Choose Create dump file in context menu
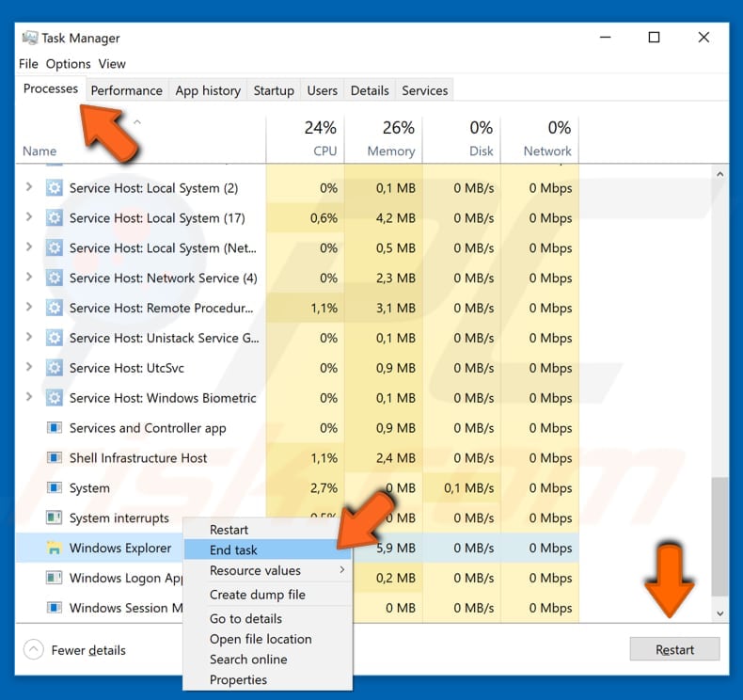743x700 pixels. point(268,595)
